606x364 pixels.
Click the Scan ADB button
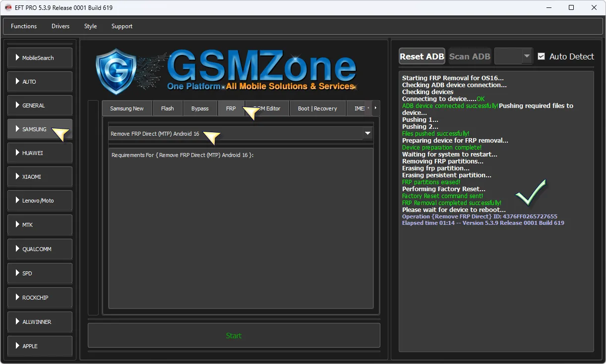coord(469,56)
